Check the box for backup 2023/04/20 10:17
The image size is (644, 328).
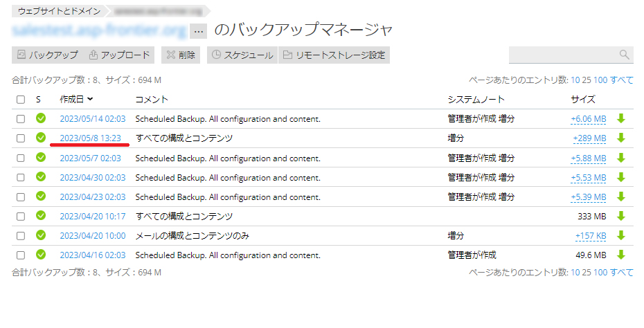(x=21, y=217)
